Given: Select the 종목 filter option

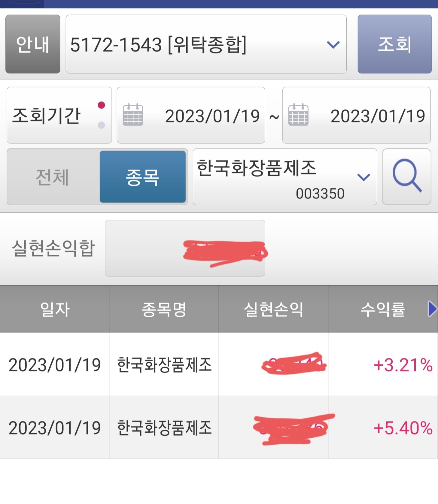Looking at the screenshot, I should pyautogui.click(x=143, y=177).
